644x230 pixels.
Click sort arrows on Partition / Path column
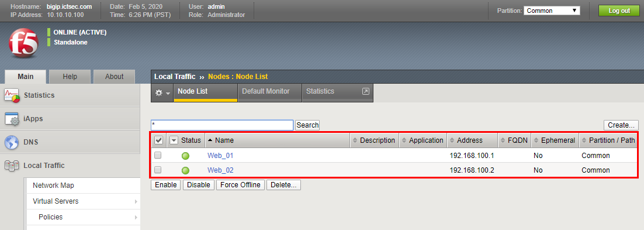[x=584, y=140]
